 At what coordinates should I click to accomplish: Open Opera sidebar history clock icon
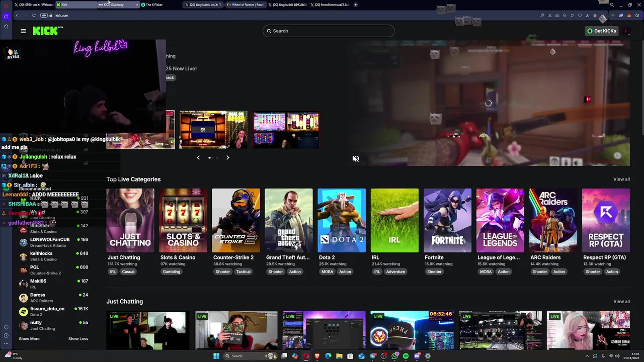[6, 335]
